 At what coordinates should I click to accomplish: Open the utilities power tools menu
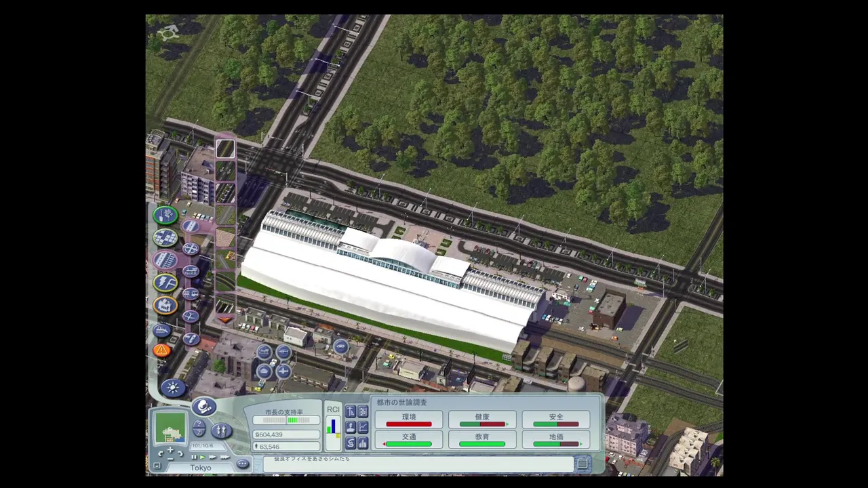tap(165, 283)
